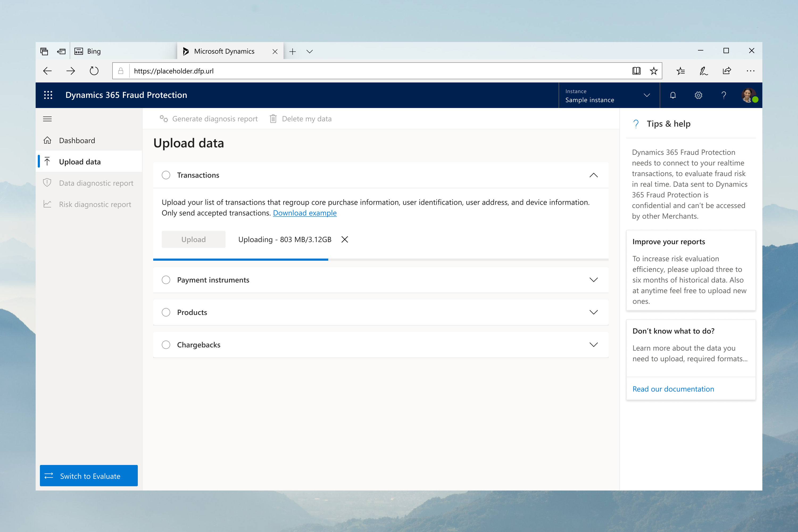Click the Upload data menu item
The height and width of the screenshot is (532, 798).
tap(80, 161)
